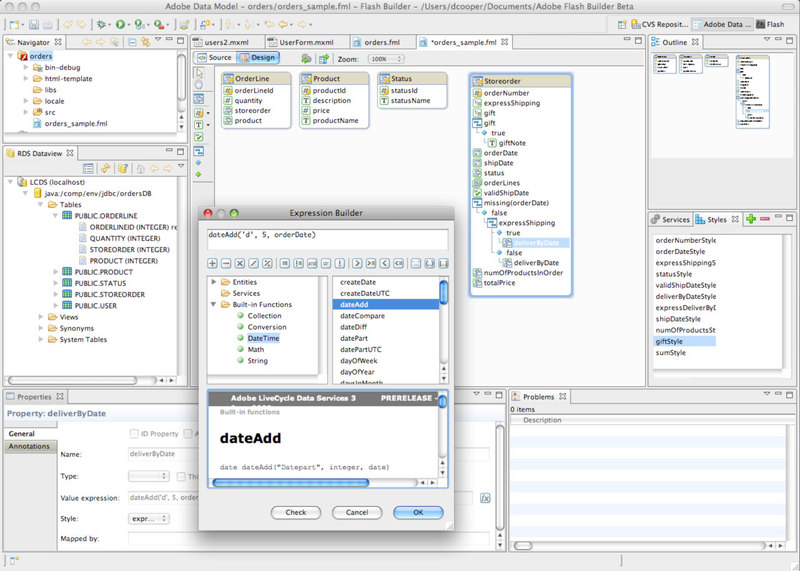The width and height of the screenshot is (800, 571).
Task: Click the divide operator in Expression Builder
Action: [254, 263]
